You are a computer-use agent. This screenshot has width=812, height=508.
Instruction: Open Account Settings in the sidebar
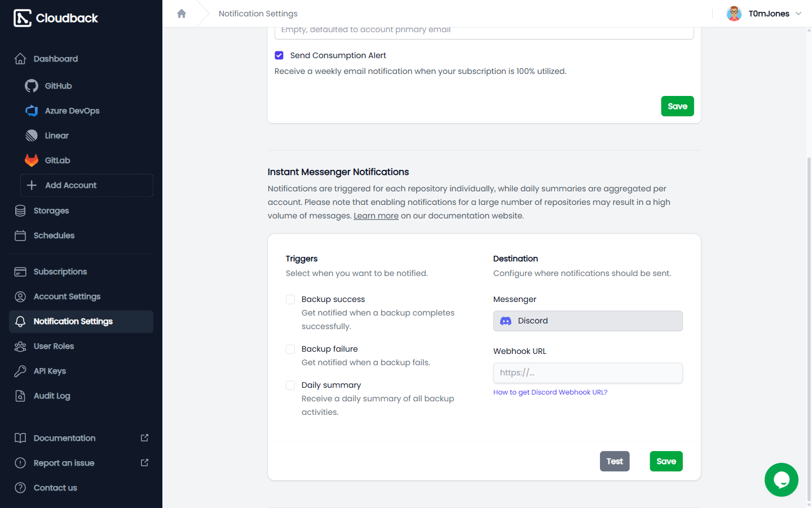tap(81, 296)
